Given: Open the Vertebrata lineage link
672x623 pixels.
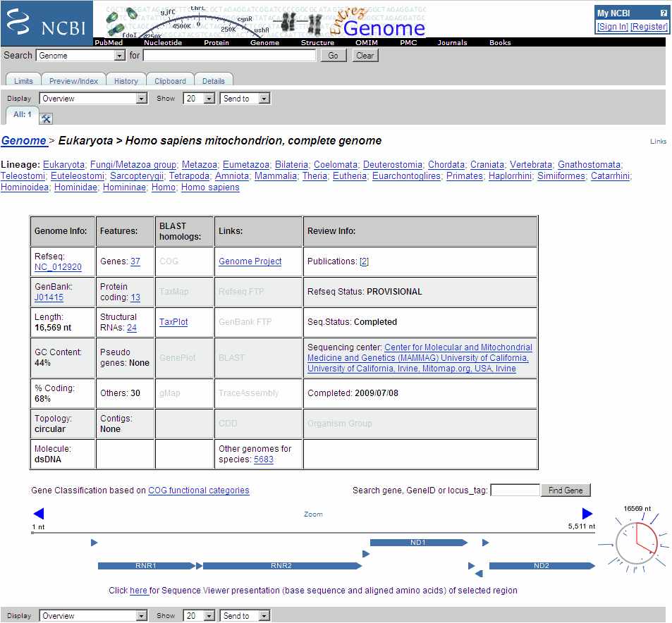Looking at the screenshot, I should (x=531, y=165).
